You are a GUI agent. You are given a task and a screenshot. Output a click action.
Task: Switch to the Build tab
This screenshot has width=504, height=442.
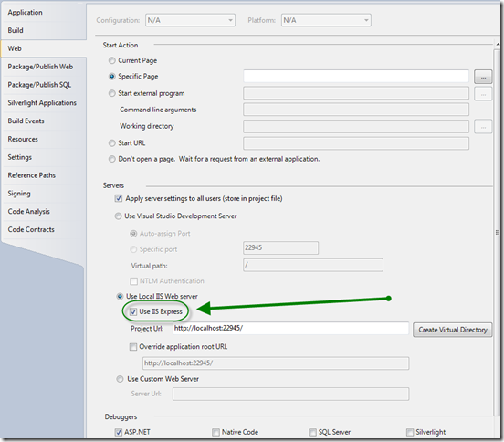tap(16, 30)
